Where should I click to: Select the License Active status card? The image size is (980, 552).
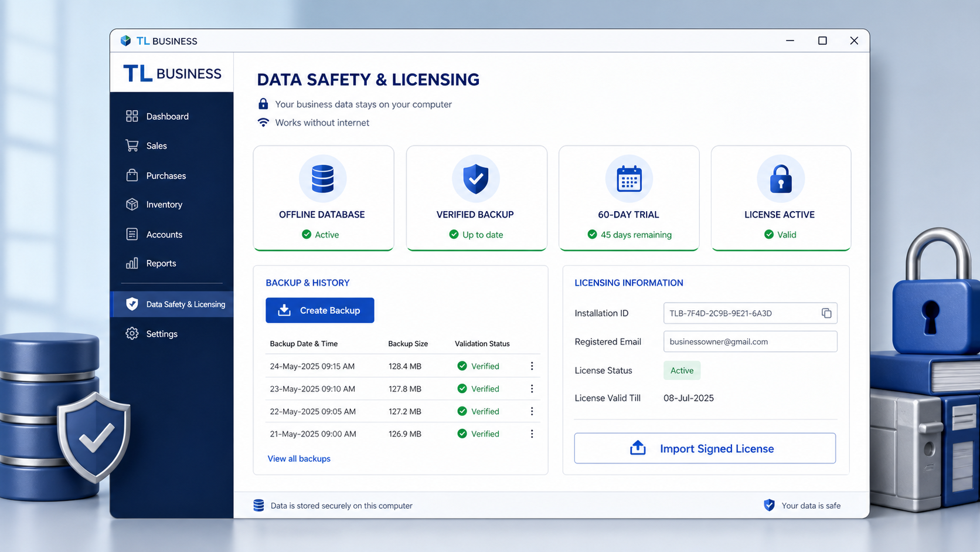(781, 198)
